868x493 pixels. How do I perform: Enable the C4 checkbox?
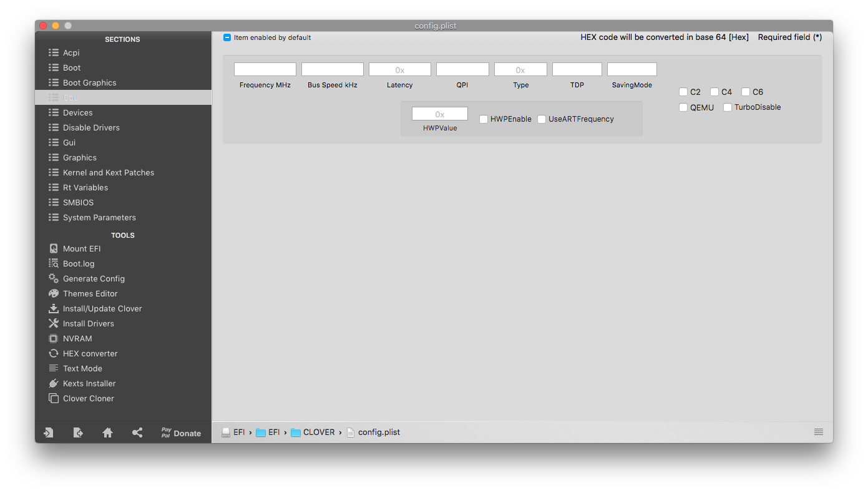click(714, 92)
